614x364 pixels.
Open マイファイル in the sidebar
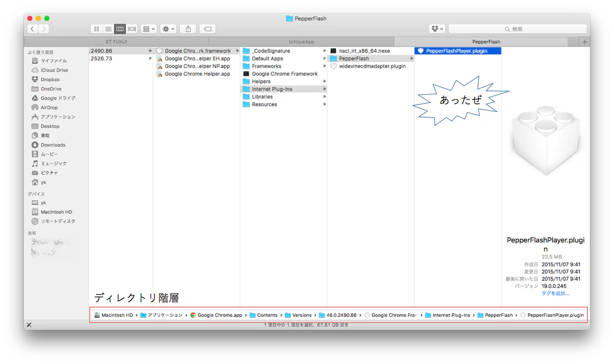click(x=49, y=61)
